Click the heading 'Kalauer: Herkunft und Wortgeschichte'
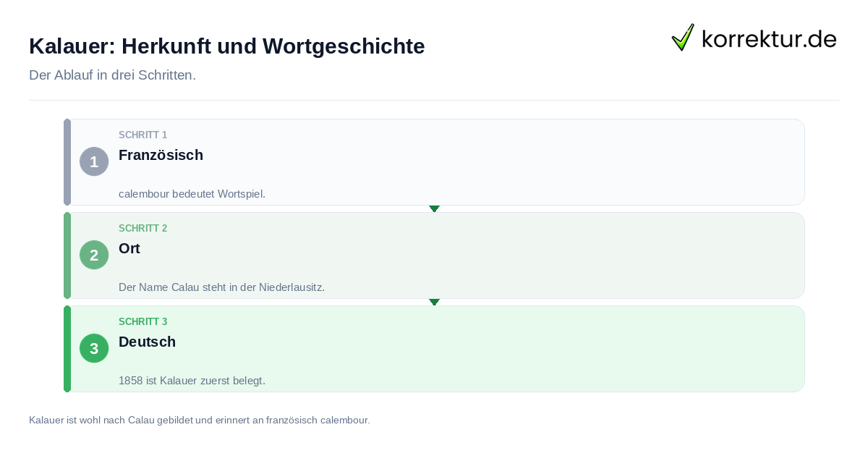This screenshot has width=868, height=456. [x=227, y=46]
